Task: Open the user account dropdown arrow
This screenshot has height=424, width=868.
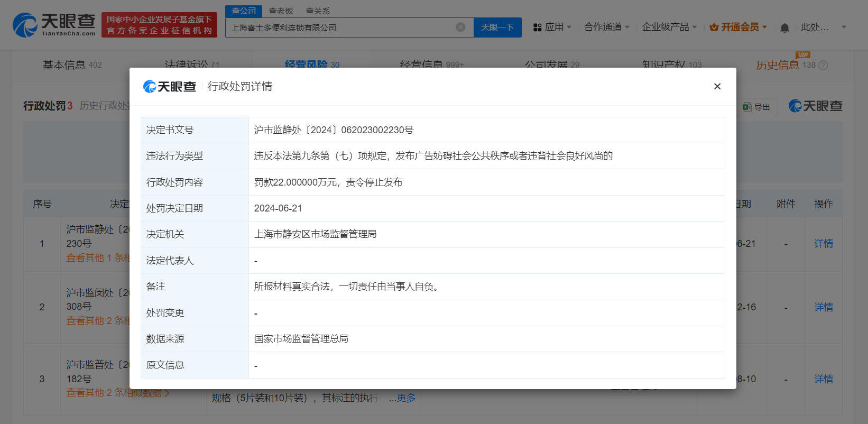Action: pos(844,27)
